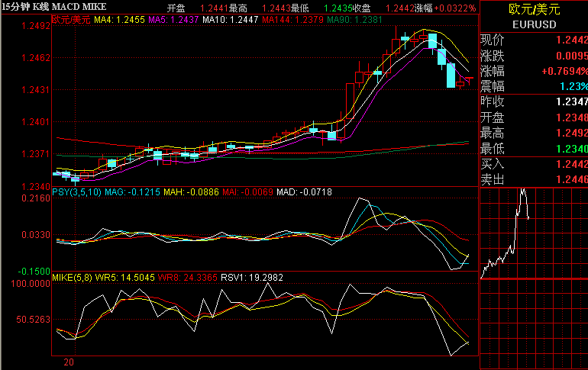Click the 1.2431 price axis label
The width and height of the screenshot is (588, 370).
pos(36,90)
